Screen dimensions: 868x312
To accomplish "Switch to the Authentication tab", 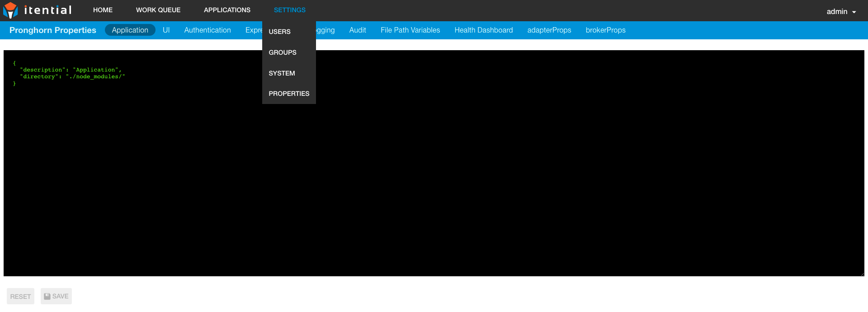I will click(x=208, y=30).
